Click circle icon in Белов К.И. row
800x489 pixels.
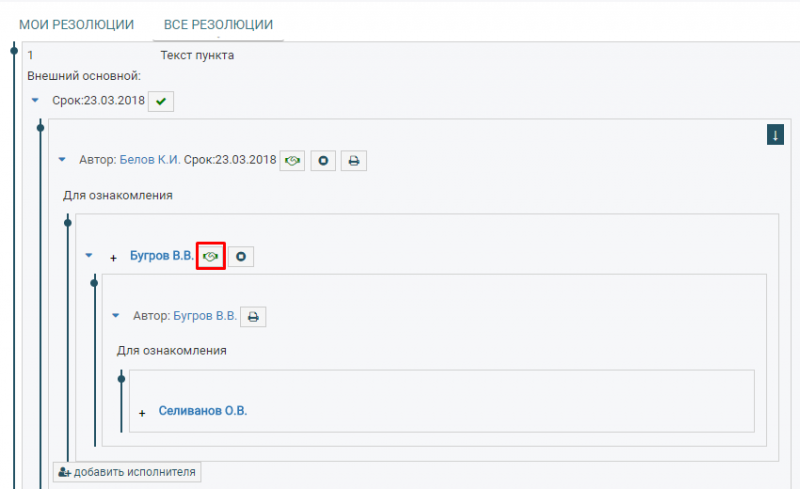pyautogui.click(x=322, y=160)
